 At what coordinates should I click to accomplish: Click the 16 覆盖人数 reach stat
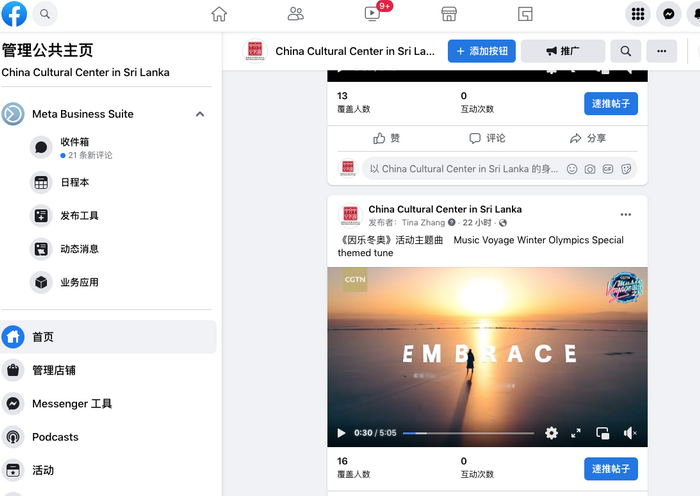click(x=354, y=467)
